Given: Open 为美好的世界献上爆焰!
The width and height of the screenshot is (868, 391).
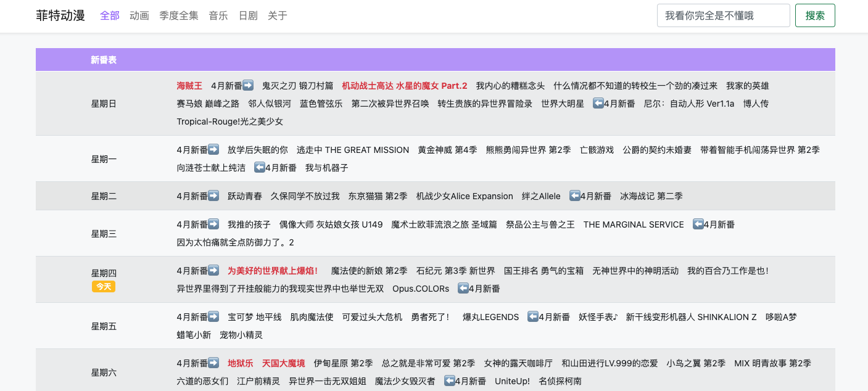Looking at the screenshot, I should [273, 271].
